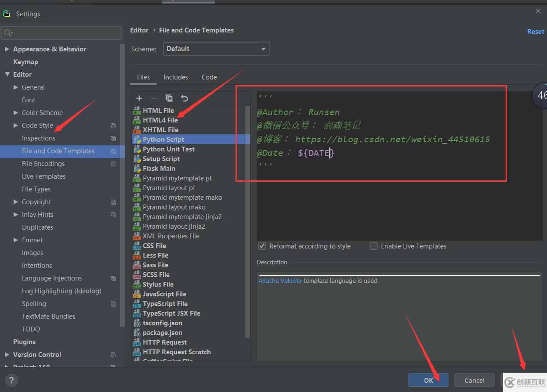The image size is (547, 392).
Task: Expand the Copyright node
Action: [16, 202]
